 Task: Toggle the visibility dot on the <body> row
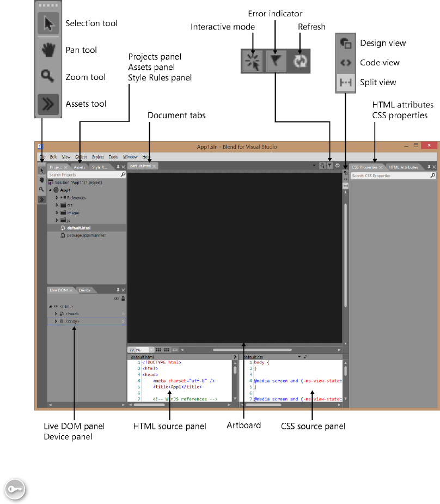click(x=123, y=321)
